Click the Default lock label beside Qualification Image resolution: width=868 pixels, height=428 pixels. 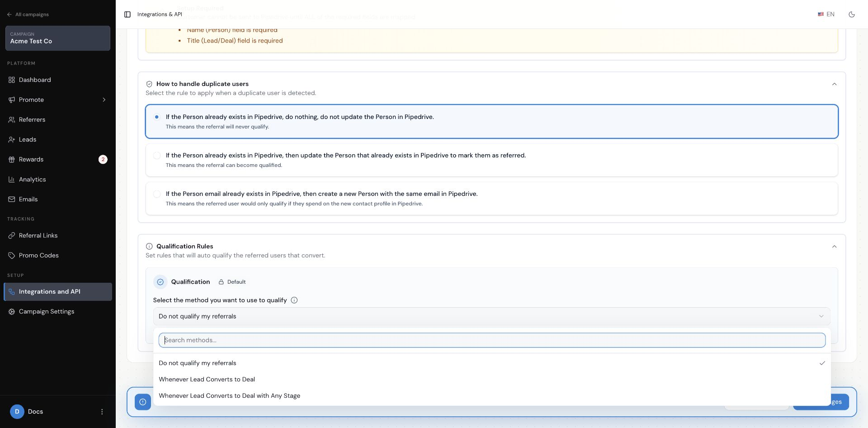(x=232, y=282)
